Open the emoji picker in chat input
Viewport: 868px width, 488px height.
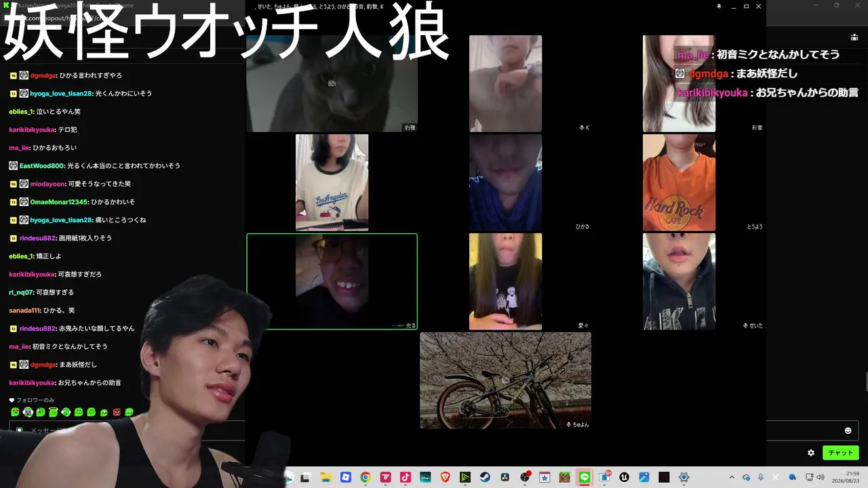(x=848, y=430)
